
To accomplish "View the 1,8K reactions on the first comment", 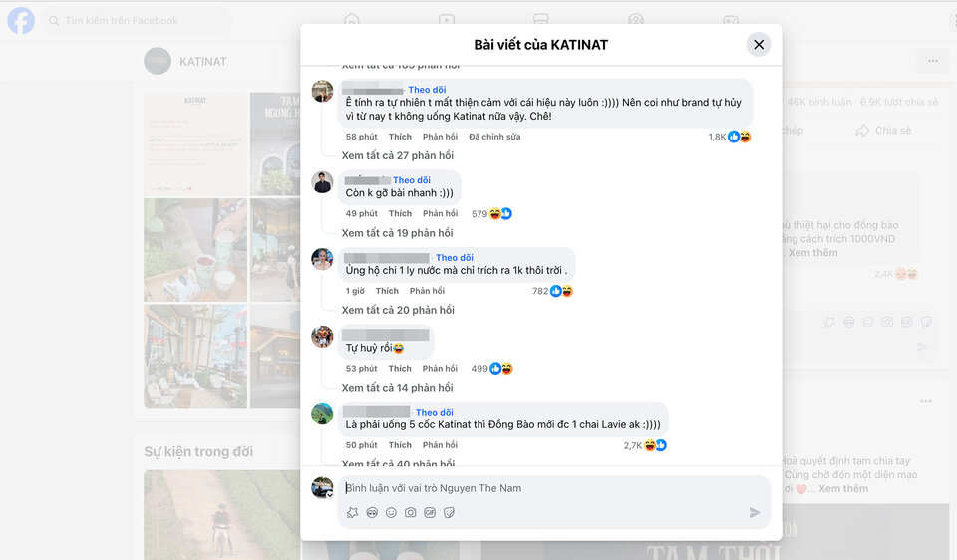I will pyautogui.click(x=730, y=137).
